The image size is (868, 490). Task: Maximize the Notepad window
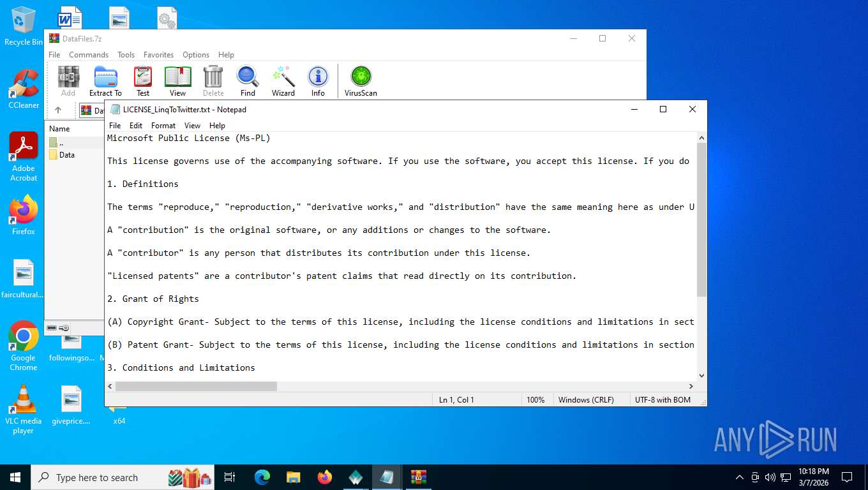663,109
